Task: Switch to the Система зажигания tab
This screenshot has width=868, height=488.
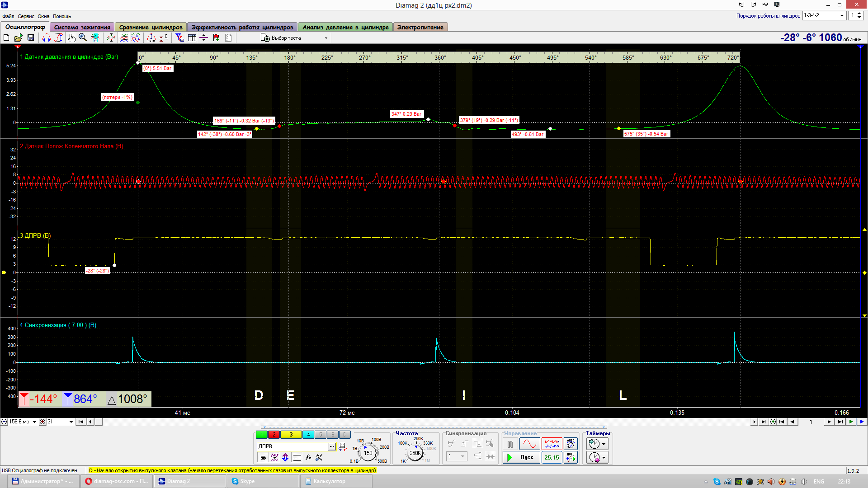Action: tap(82, 27)
